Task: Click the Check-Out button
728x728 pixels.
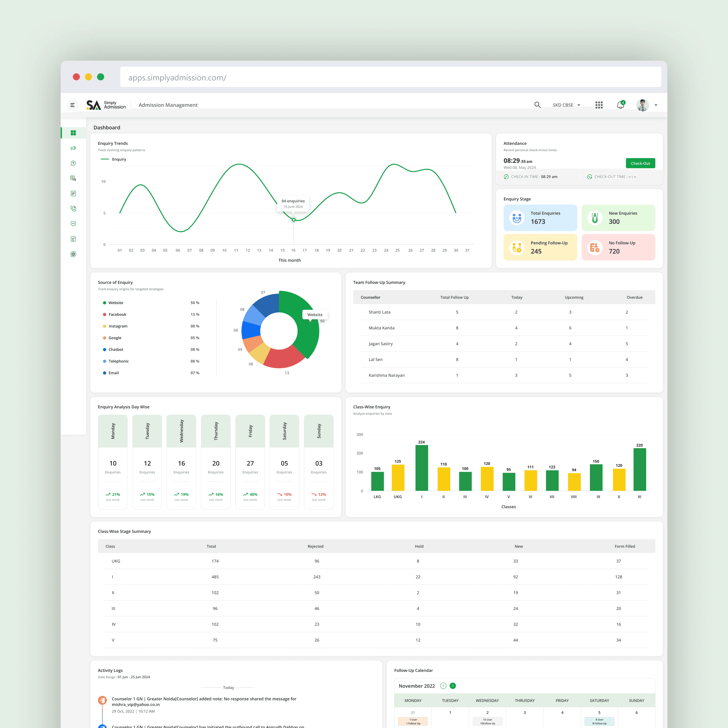Action: pyautogui.click(x=640, y=163)
